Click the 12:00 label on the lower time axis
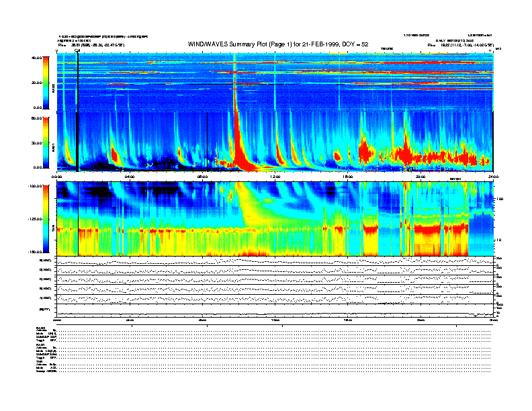 tap(275, 320)
